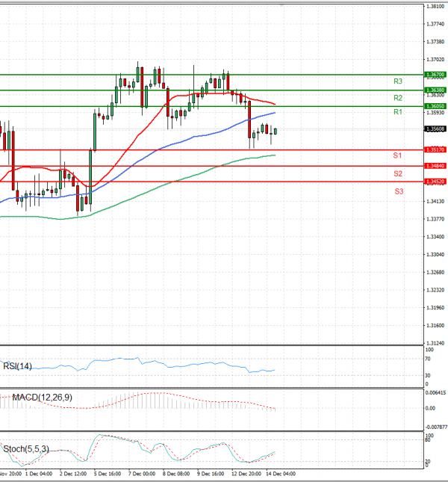Click the S2 support label
Image resolution: width=448 pixels, height=482 pixels.
tap(398, 173)
